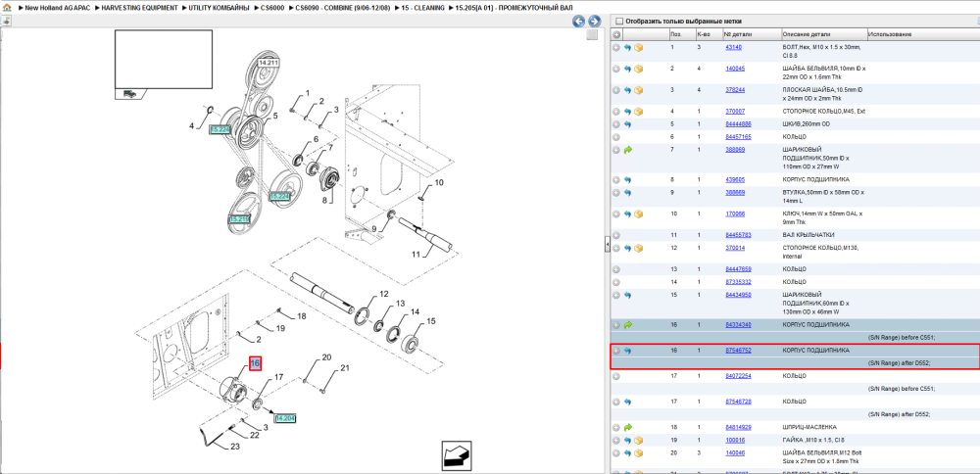Viewport: 980px width, 474px height.
Task: Click the box icon for part 378244
Action: click(x=639, y=90)
